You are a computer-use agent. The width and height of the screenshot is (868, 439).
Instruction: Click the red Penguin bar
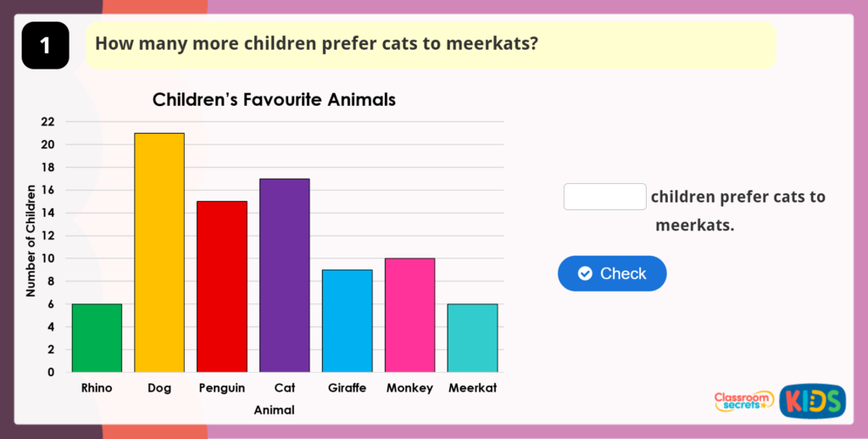[x=222, y=286]
